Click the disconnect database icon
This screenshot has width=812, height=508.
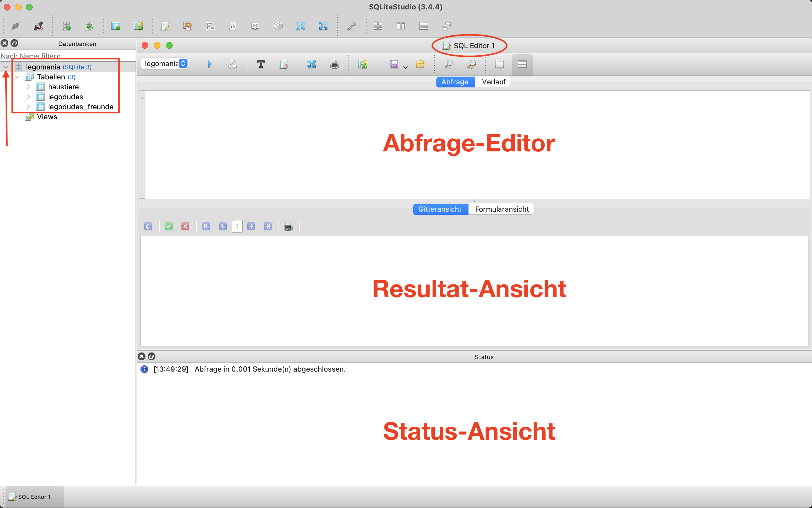[38, 26]
